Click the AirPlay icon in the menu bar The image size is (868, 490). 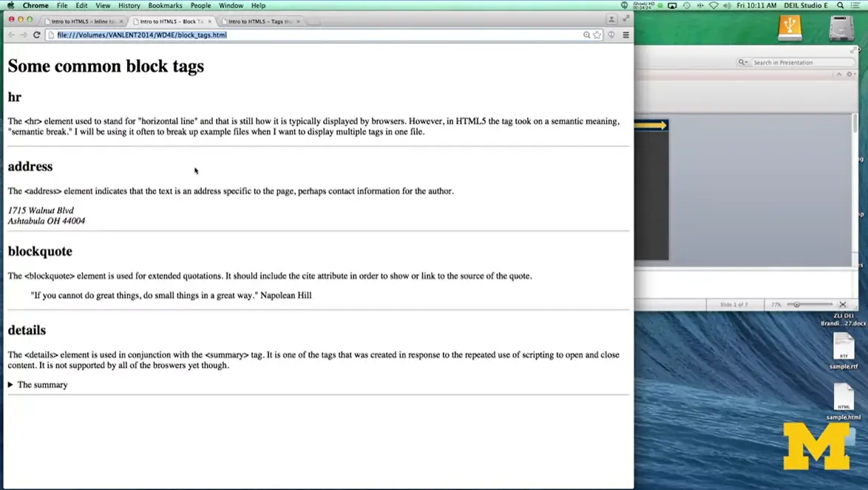pyautogui.click(x=672, y=5)
